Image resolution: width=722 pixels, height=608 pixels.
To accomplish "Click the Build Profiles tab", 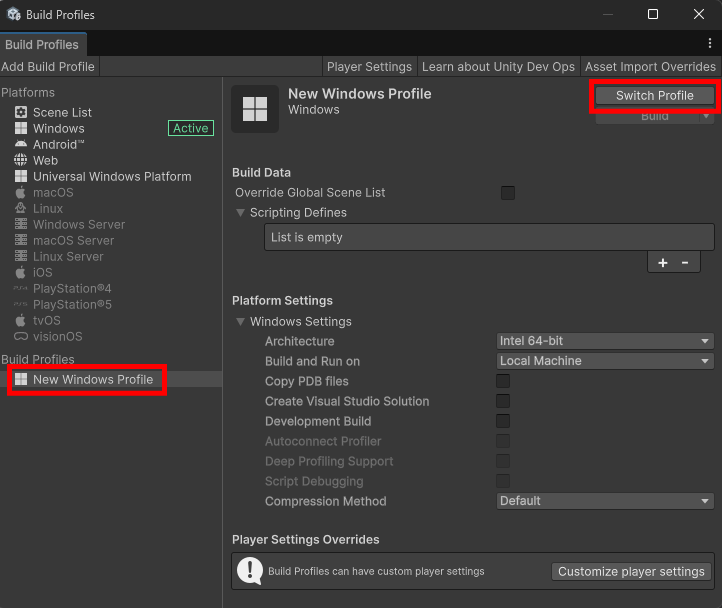I will point(42,45).
